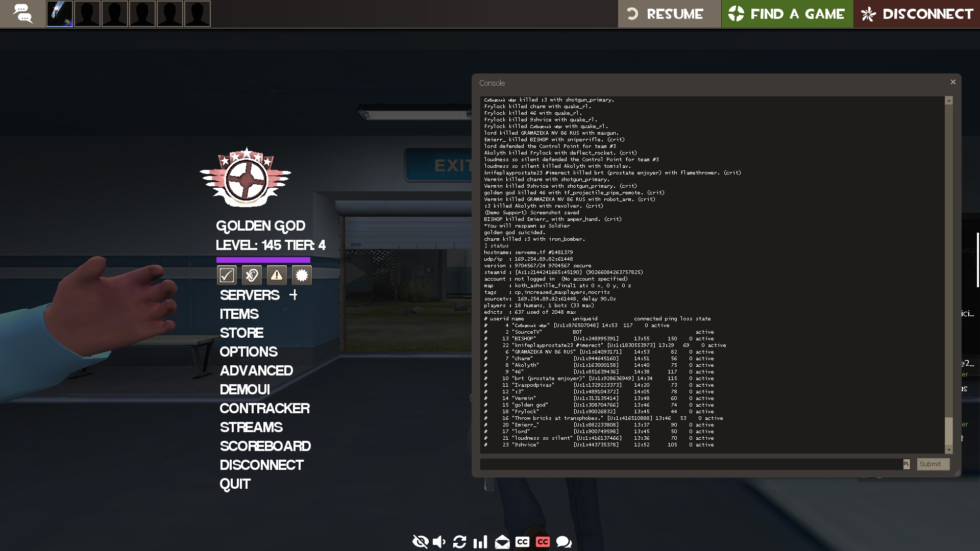
Task: Open the bar chart stats icon
Action: (480, 542)
